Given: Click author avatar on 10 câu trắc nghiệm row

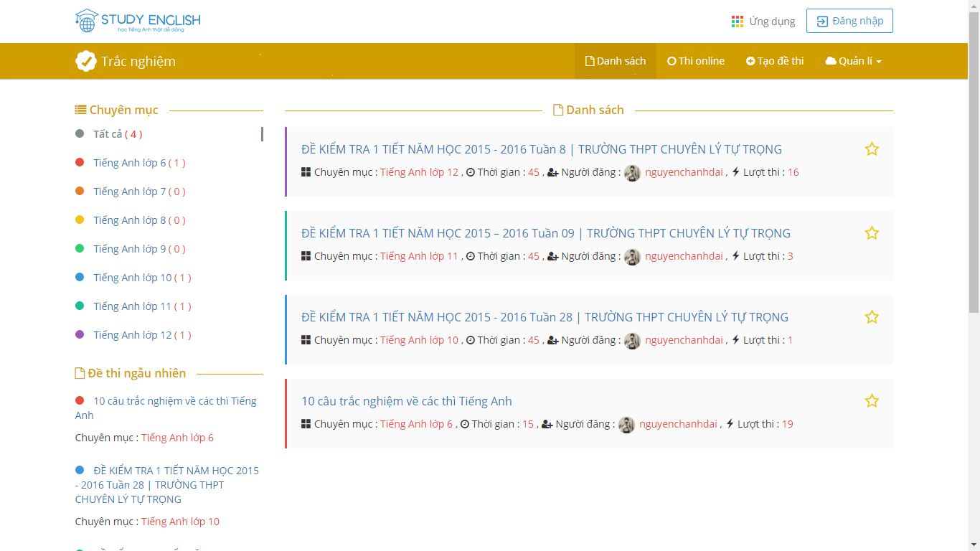Looking at the screenshot, I should (626, 425).
